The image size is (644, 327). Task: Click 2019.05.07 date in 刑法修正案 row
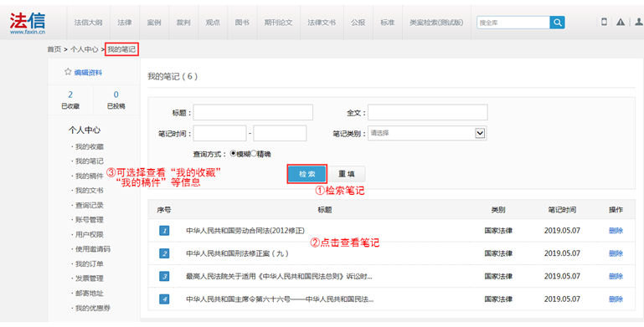562,253
